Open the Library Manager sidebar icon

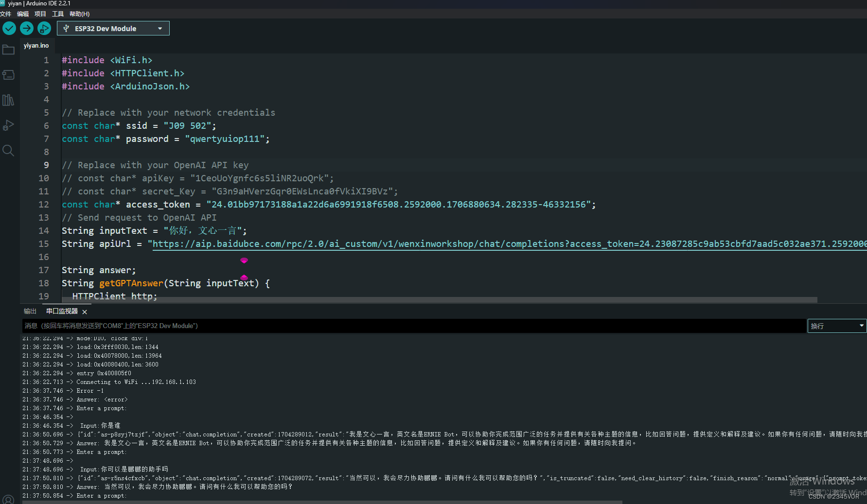pos(8,100)
